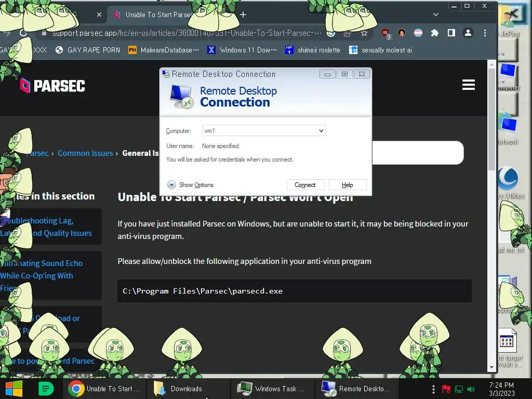
Task: Reload the page in Chrome
Action: pyautogui.click(x=23, y=33)
